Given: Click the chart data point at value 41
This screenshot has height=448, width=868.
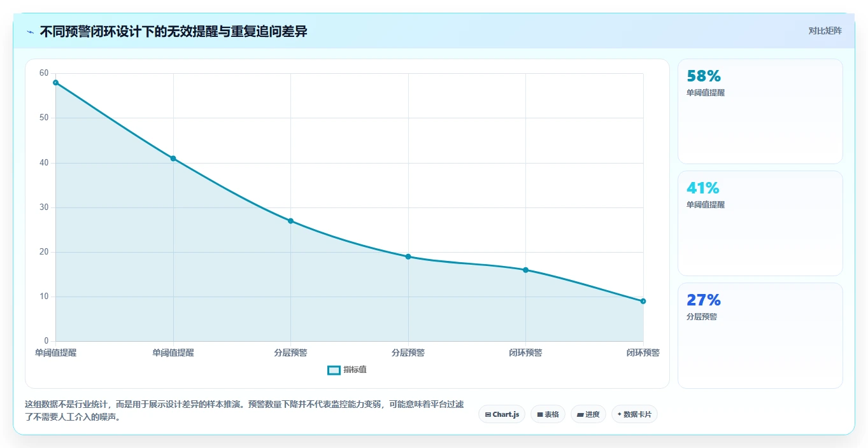Looking at the screenshot, I should 173,158.
